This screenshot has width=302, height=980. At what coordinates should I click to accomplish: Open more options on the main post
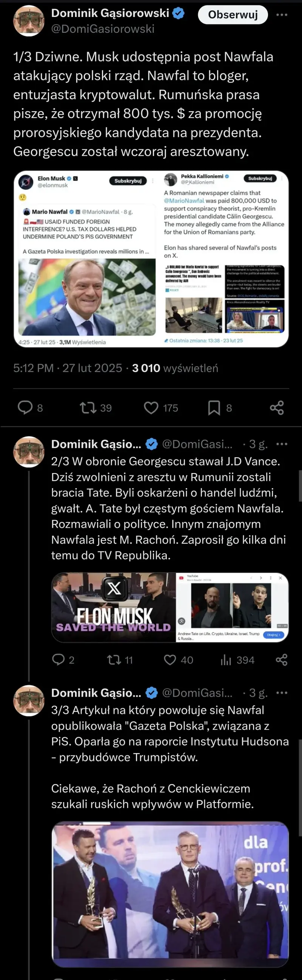(282, 15)
